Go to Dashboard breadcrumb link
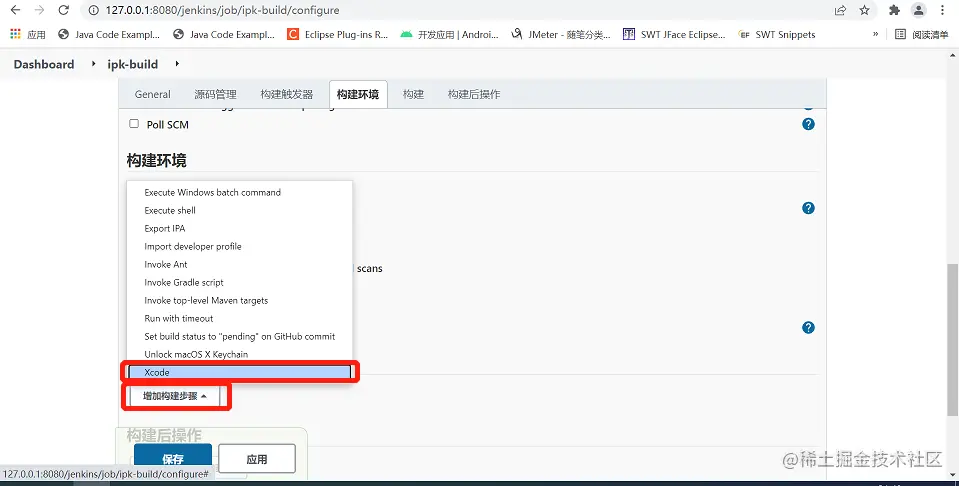The width and height of the screenshot is (959, 486). [x=44, y=64]
